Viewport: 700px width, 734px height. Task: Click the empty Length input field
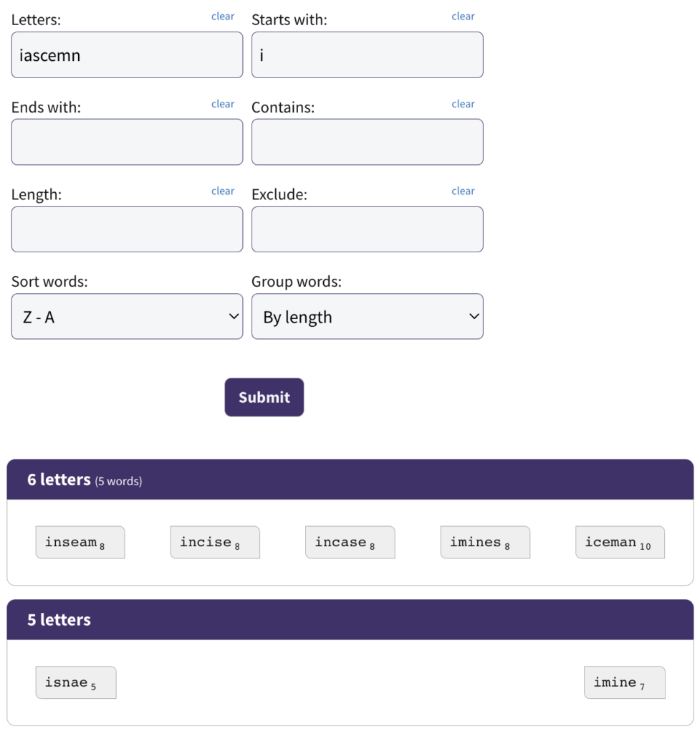(x=127, y=229)
